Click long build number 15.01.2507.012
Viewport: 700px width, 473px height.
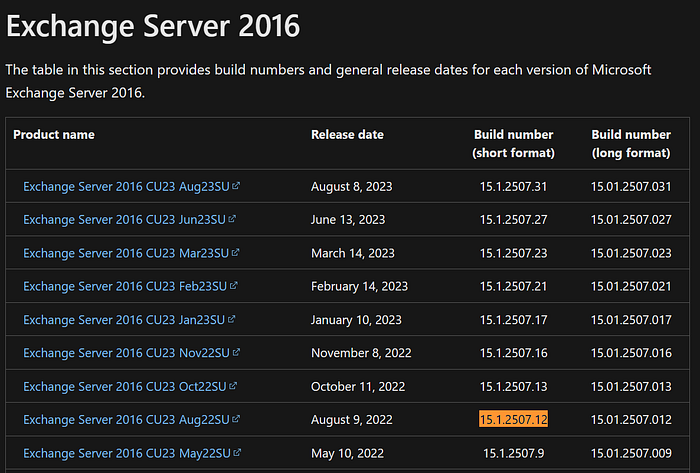[631, 419]
